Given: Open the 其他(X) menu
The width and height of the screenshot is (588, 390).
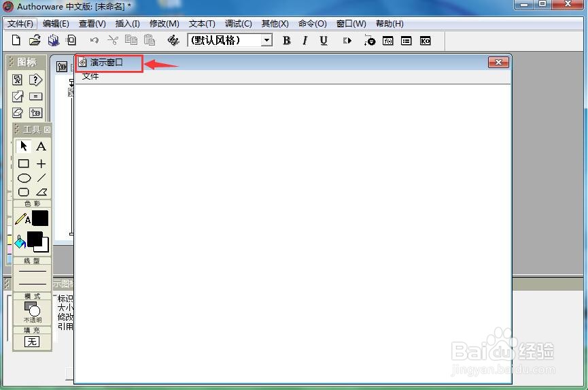Looking at the screenshot, I should coord(275,24).
